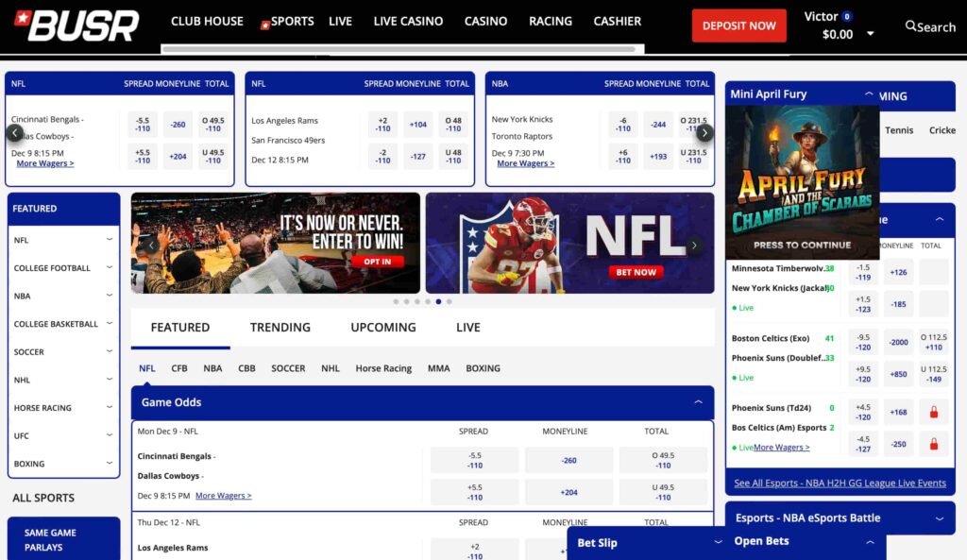Expand the Bet Slip panel
The image size is (967, 560).
[x=718, y=542]
